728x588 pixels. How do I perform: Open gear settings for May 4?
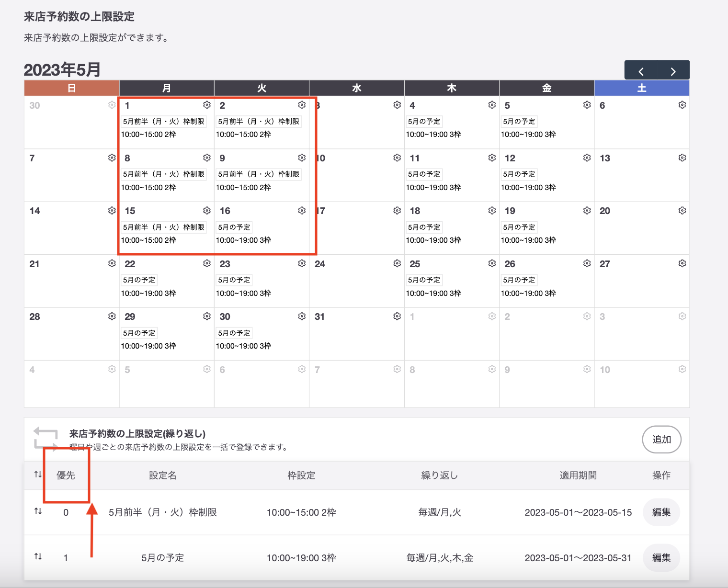(x=492, y=105)
